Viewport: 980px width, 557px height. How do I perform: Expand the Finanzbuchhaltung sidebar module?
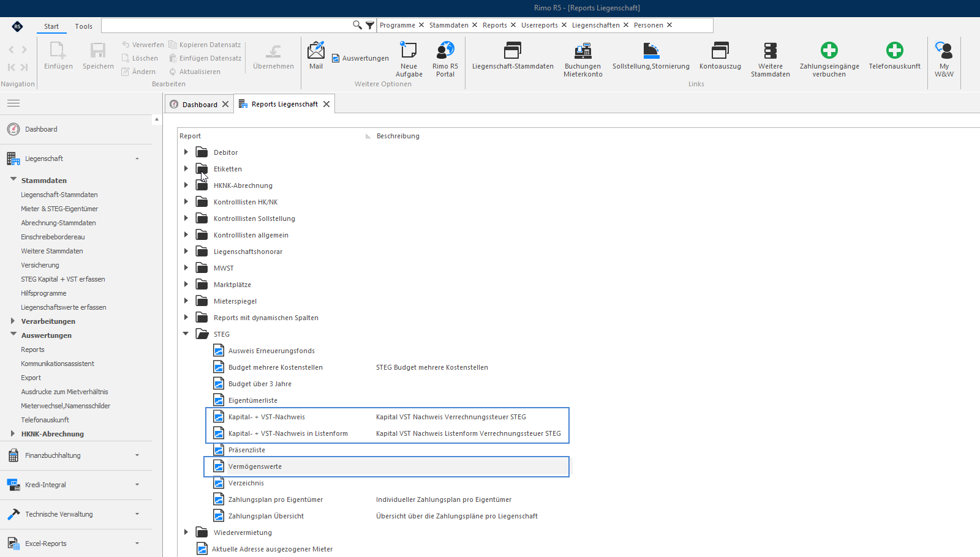[137, 455]
